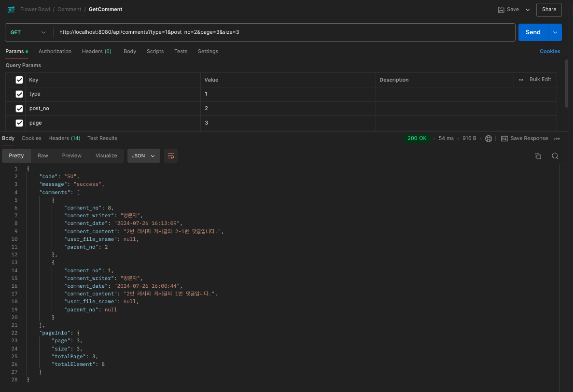Click the 916 B response size

469,138
